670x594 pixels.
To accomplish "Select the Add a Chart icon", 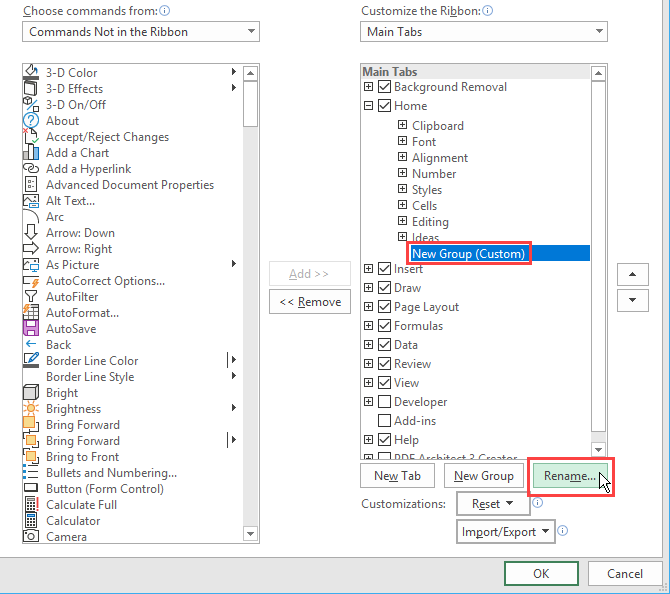I will (30, 153).
